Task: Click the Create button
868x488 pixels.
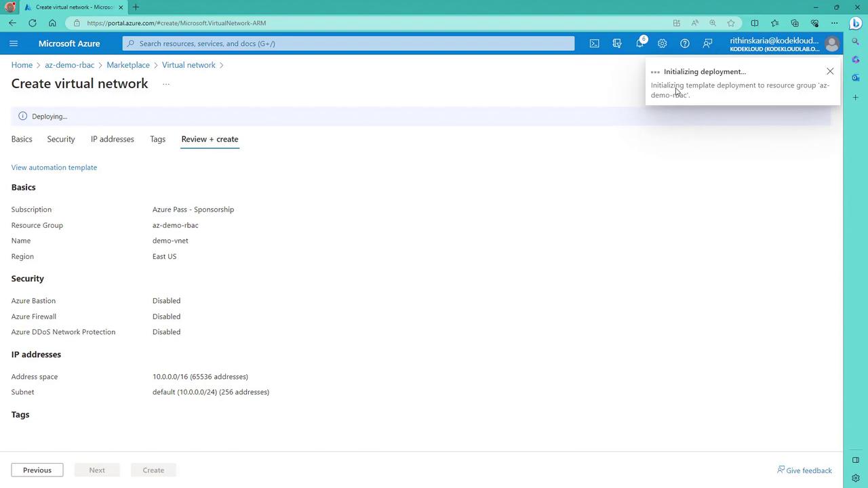Action: coord(153,470)
